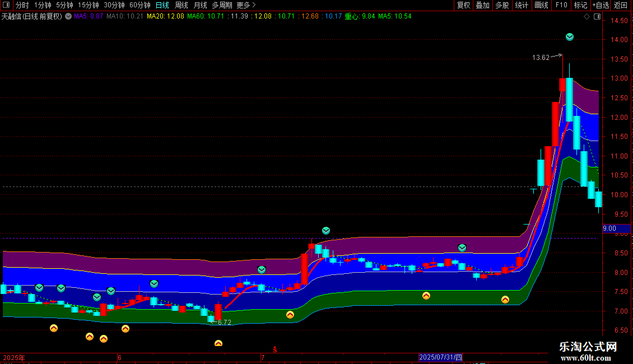Activate the 画线 drawing tool

541,5
